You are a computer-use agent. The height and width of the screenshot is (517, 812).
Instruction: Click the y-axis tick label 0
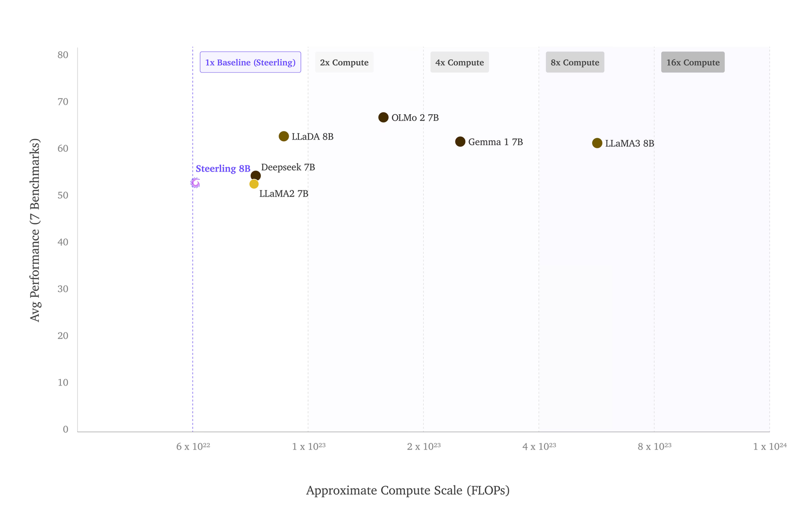pos(65,429)
